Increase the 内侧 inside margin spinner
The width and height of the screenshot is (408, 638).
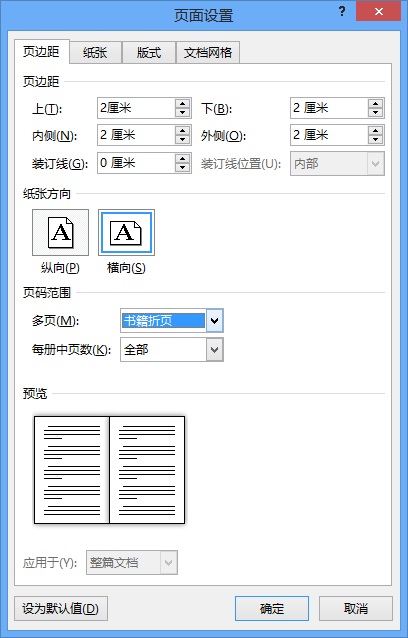(183, 131)
